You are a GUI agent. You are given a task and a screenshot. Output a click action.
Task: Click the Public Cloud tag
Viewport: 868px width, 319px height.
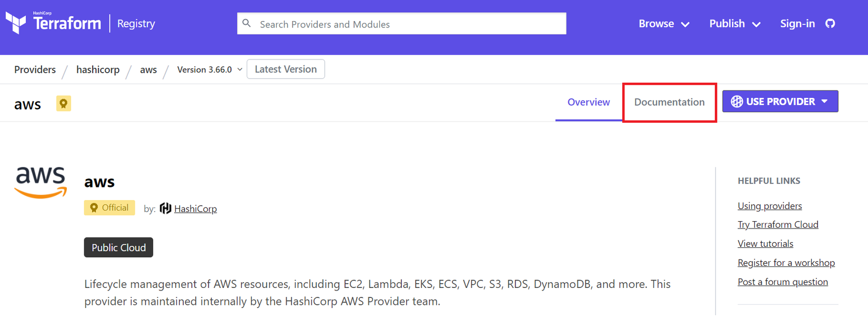pos(118,247)
